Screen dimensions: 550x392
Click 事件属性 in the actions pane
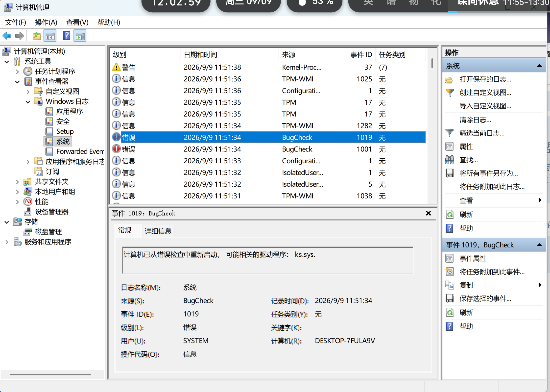(473, 258)
